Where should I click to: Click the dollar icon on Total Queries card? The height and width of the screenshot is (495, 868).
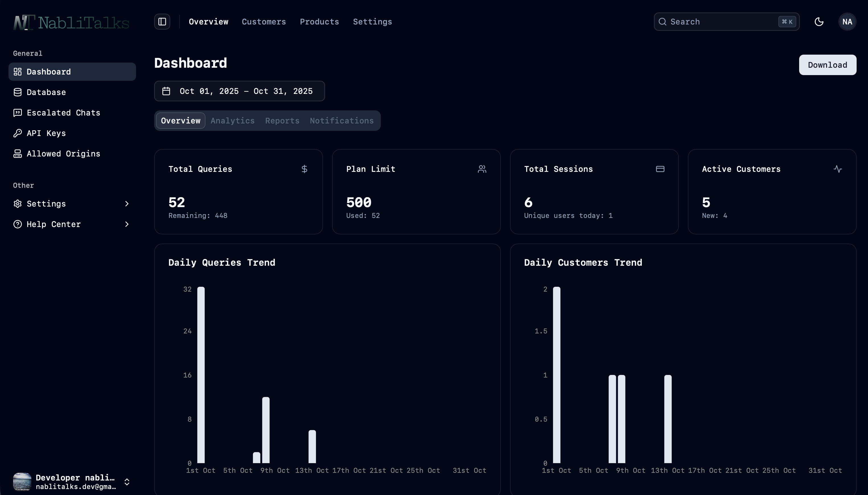[304, 169]
